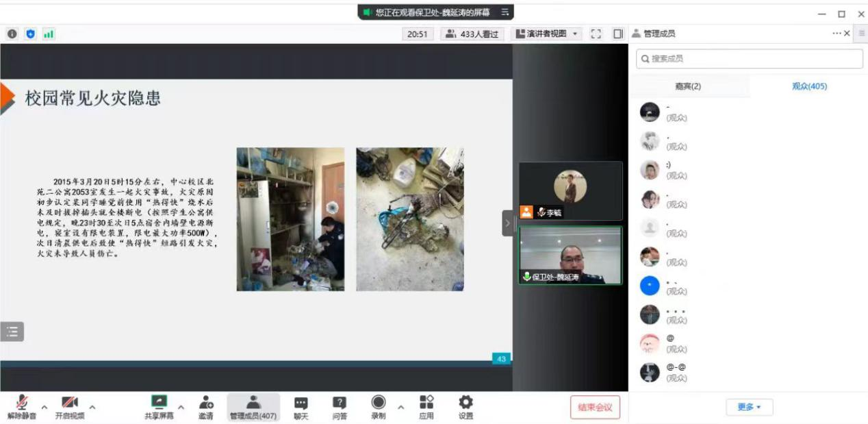Switch to the Guests (嘉宾) tab
The width and height of the screenshot is (868, 424).
point(688,86)
